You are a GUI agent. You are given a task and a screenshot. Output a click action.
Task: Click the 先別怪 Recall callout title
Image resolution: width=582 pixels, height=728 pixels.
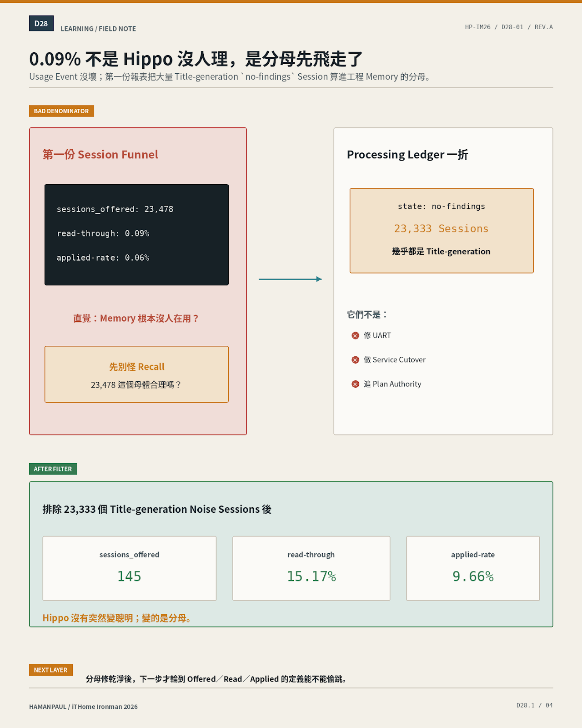point(136,367)
